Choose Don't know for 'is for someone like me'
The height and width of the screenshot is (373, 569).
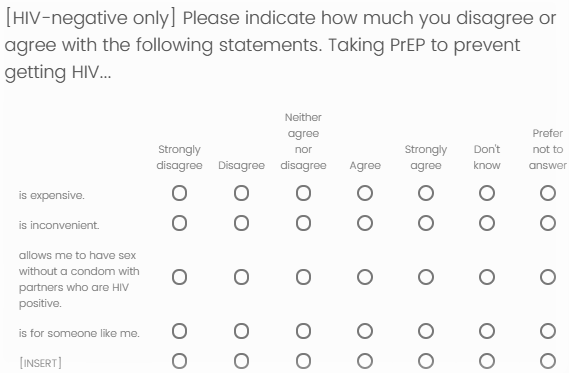tap(487, 331)
